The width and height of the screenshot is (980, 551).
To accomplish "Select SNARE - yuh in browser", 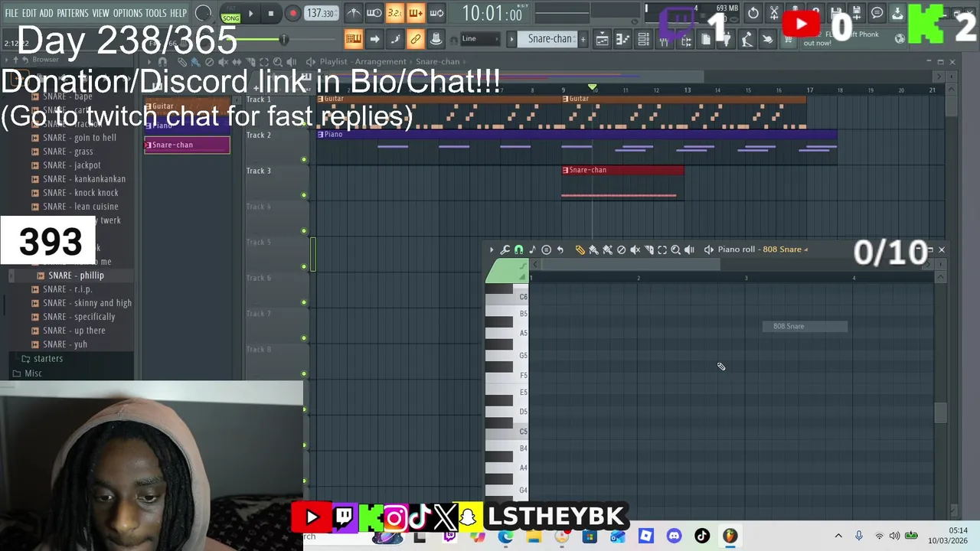I will pyautogui.click(x=65, y=344).
